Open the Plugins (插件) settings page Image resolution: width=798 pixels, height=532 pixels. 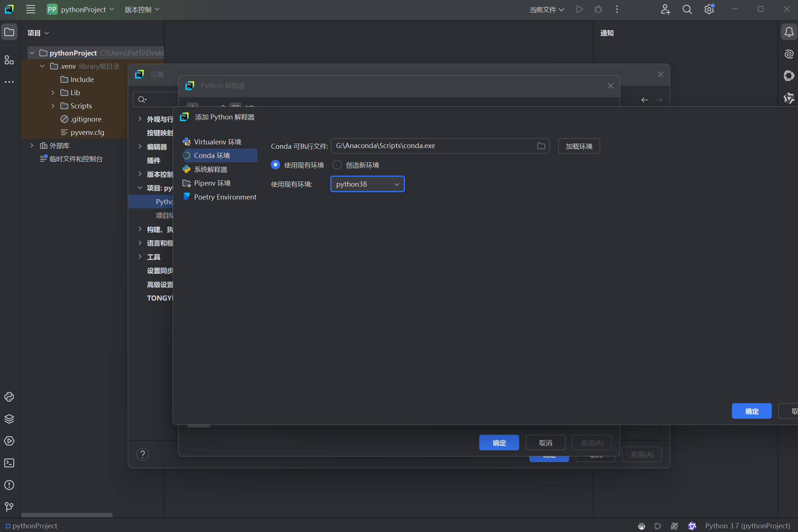click(x=154, y=161)
